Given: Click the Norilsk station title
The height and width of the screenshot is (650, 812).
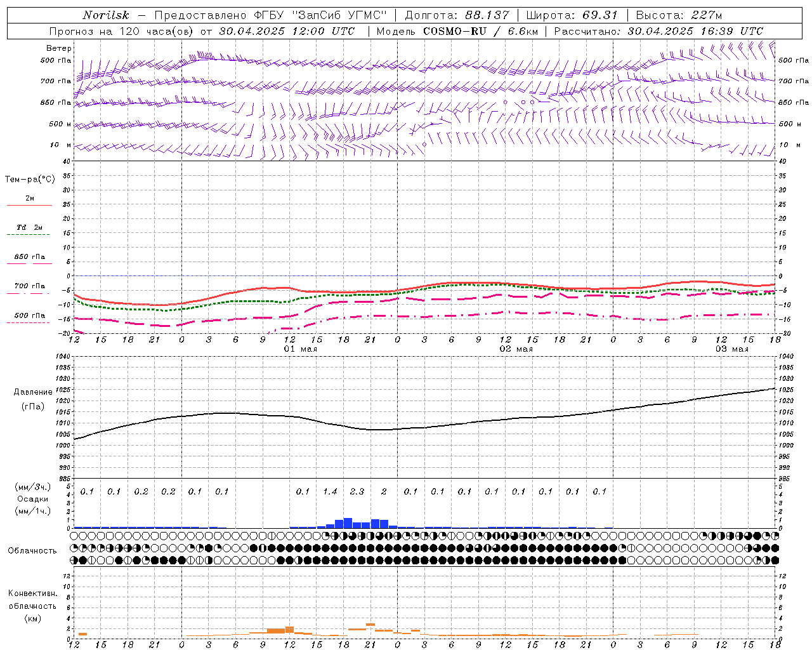Looking at the screenshot, I should (x=106, y=15).
